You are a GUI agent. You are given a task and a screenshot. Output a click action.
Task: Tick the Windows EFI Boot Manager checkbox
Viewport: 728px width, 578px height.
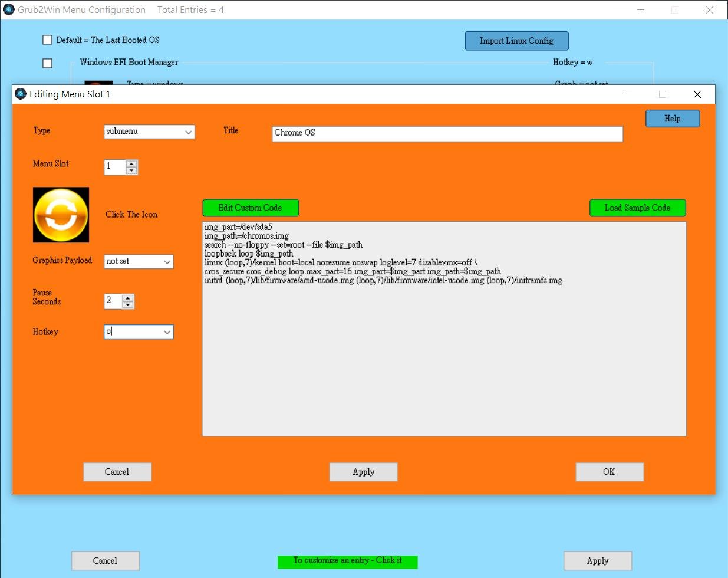[48, 63]
